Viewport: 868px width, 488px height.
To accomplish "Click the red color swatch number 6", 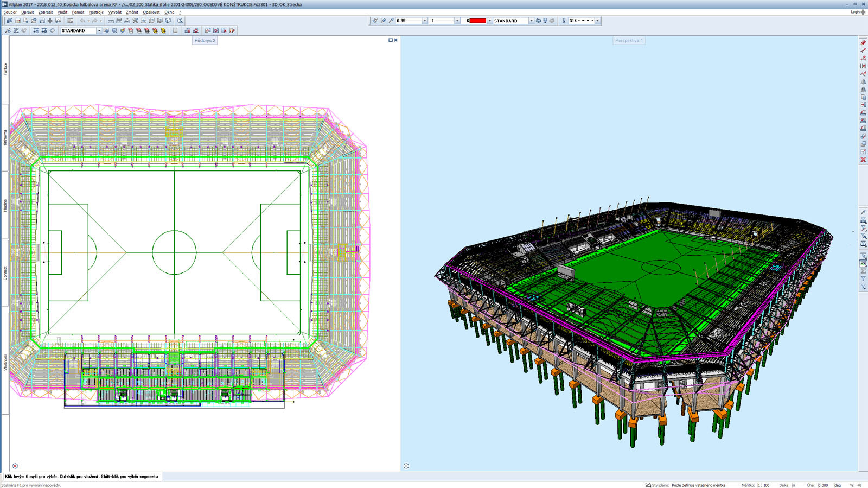I will pos(477,21).
